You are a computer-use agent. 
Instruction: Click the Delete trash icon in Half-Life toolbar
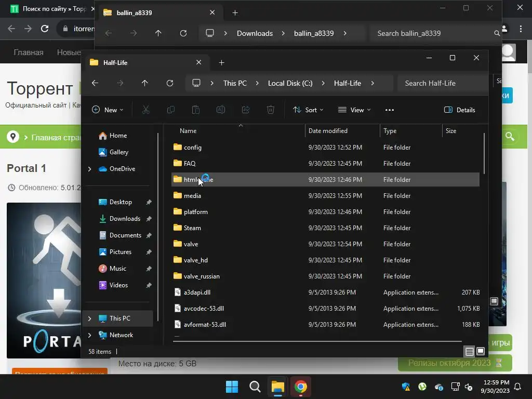(270, 110)
